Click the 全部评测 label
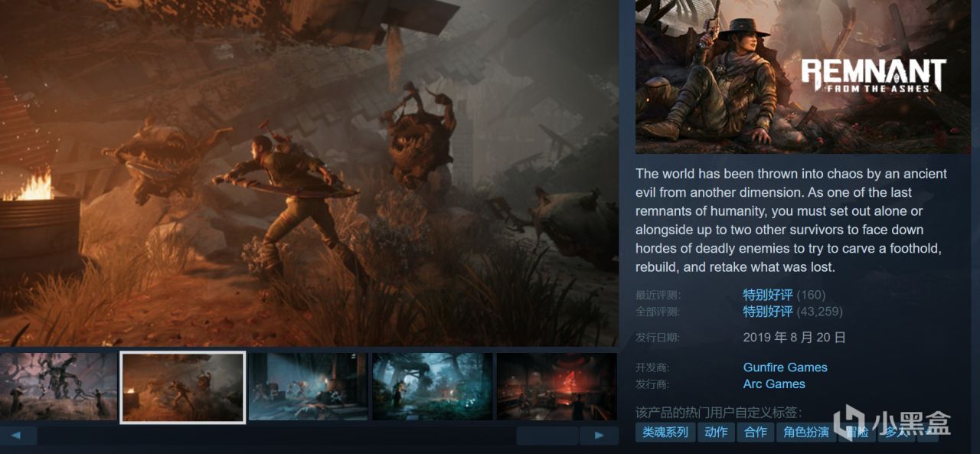 658,312
